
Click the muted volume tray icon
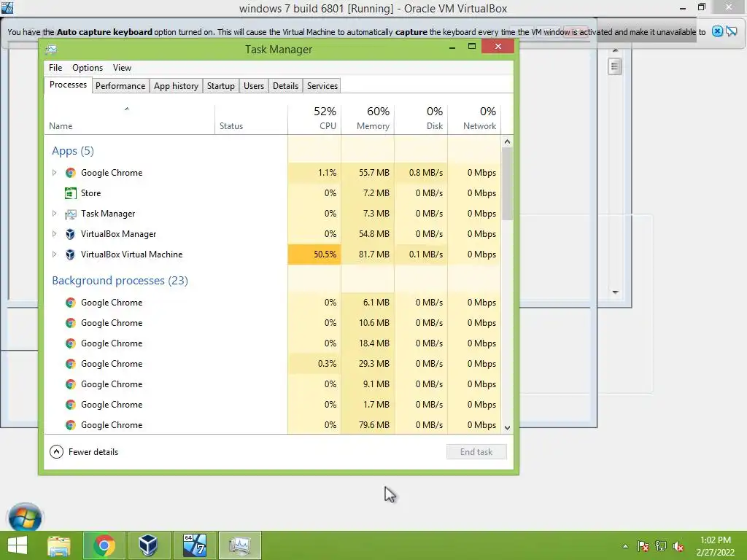tap(678, 546)
